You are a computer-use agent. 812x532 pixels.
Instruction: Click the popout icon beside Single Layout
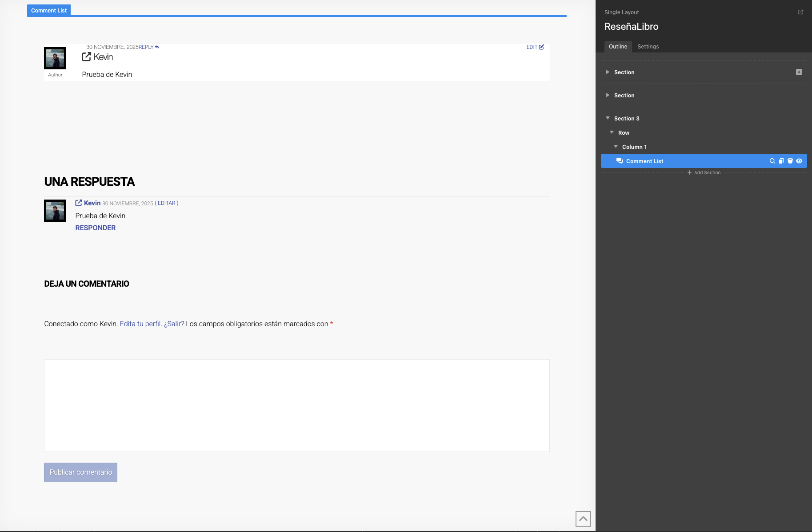pos(800,12)
